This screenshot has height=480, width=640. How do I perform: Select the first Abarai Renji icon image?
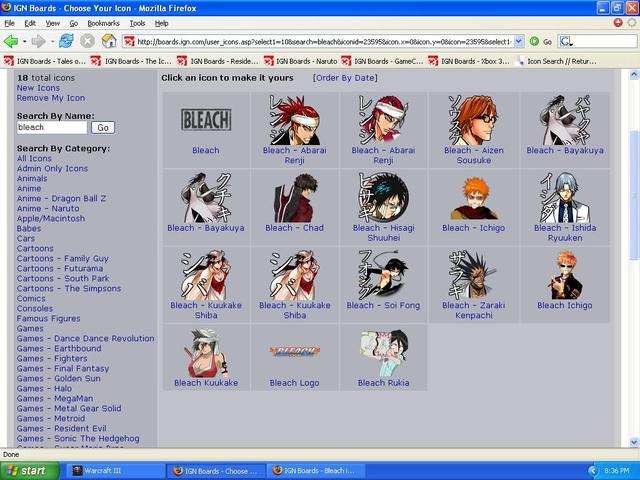tap(294, 120)
